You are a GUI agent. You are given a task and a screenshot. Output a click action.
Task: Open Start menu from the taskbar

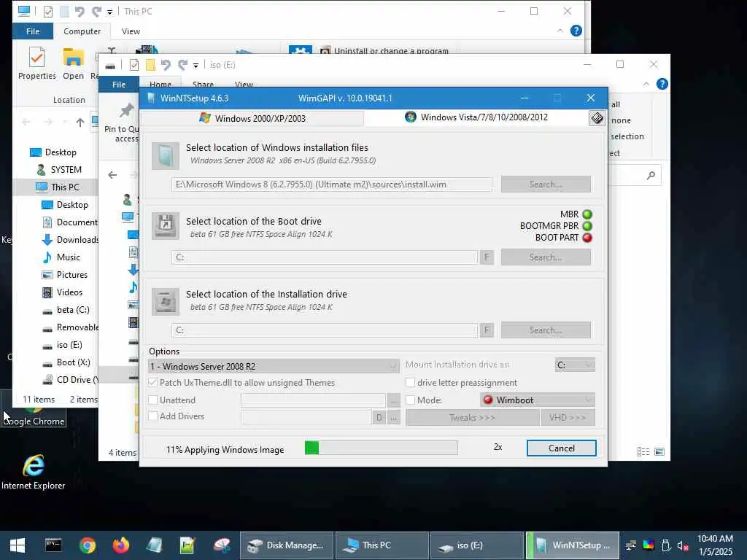tap(18, 545)
